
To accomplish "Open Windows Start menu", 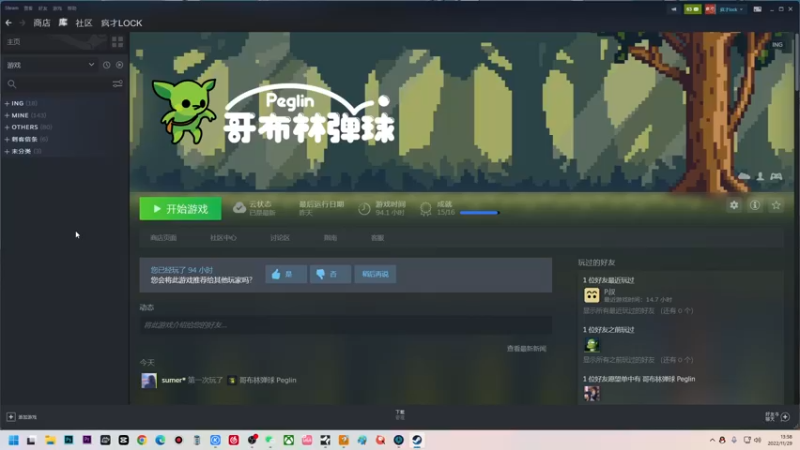I will [14, 440].
